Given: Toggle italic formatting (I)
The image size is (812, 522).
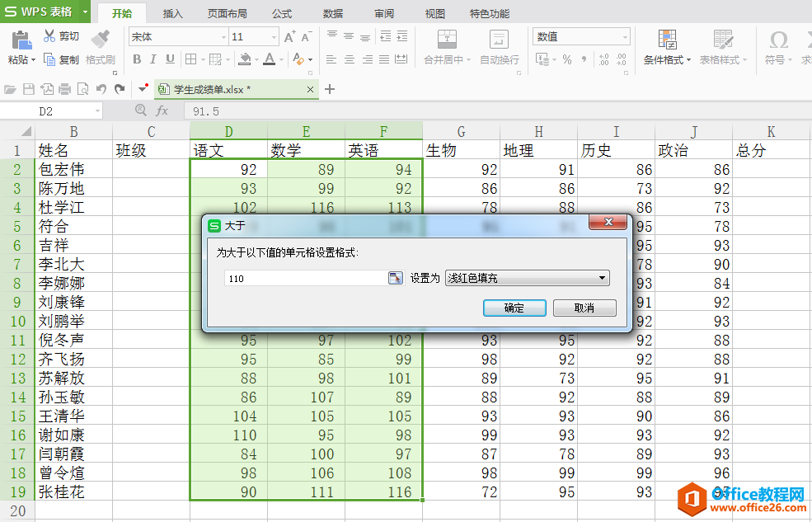Looking at the screenshot, I should pyautogui.click(x=153, y=59).
